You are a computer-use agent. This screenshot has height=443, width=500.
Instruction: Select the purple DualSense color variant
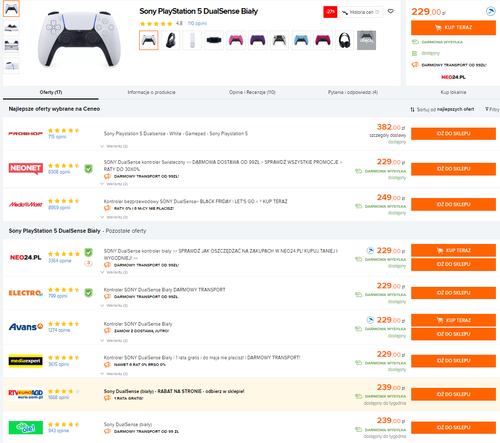(x=258, y=40)
